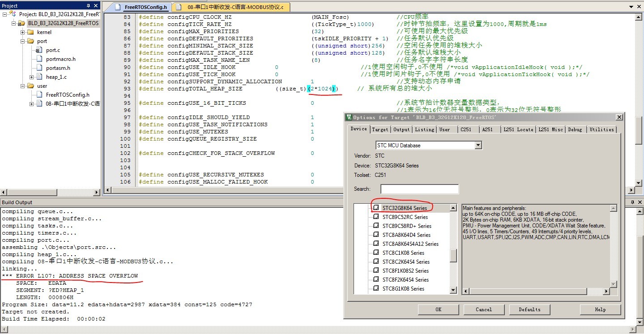Image resolution: width=644 pixels, height=334 pixels.
Task: Open the Debug tab in Options dialog
Action: pos(575,129)
